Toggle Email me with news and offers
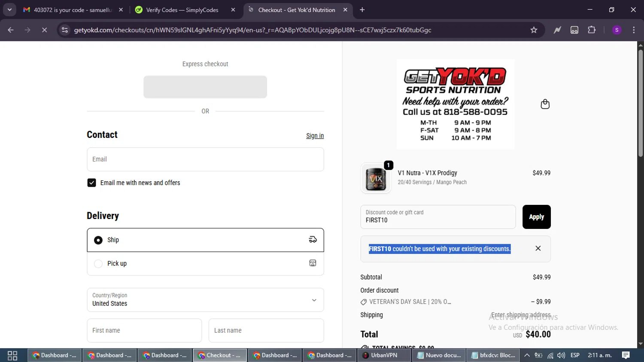 coord(91,183)
